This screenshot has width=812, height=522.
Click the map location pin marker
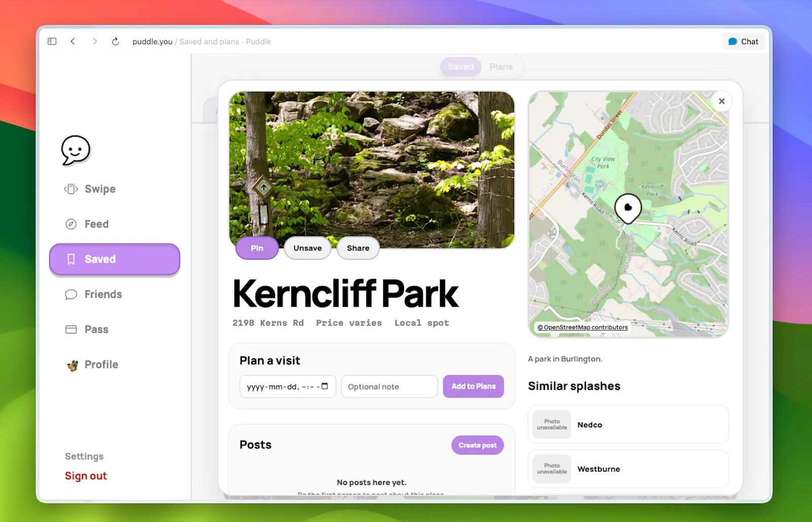628,208
